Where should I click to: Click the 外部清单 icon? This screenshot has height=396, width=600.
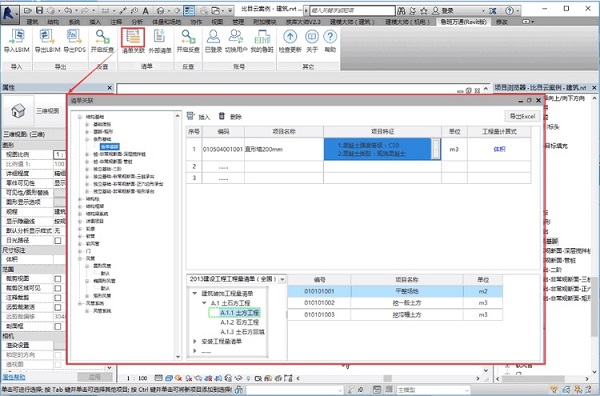pyautogui.click(x=160, y=37)
